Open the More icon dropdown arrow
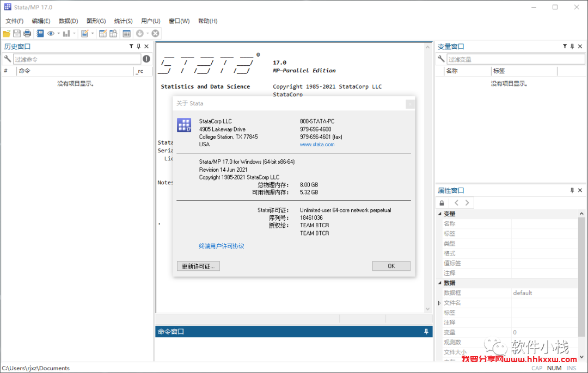The width and height of the screenshot is (588, 373). tap(148, 33)
